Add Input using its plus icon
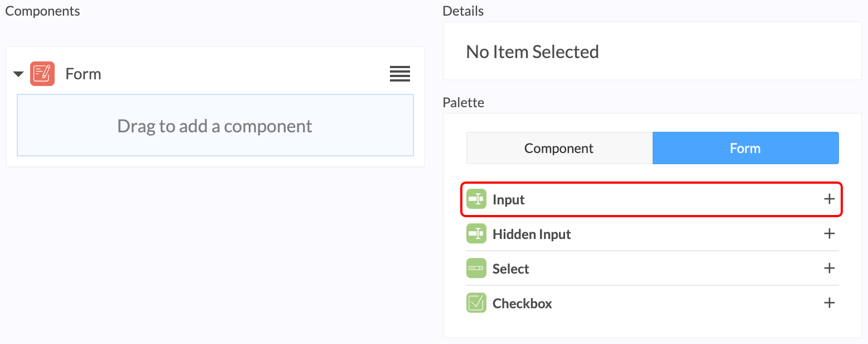The width and height of the screenshot is (868, 344). [830, 199]
